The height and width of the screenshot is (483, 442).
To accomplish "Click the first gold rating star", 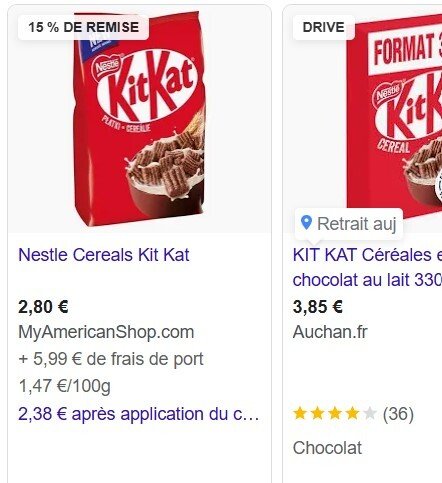I will [x=300, y=414].
